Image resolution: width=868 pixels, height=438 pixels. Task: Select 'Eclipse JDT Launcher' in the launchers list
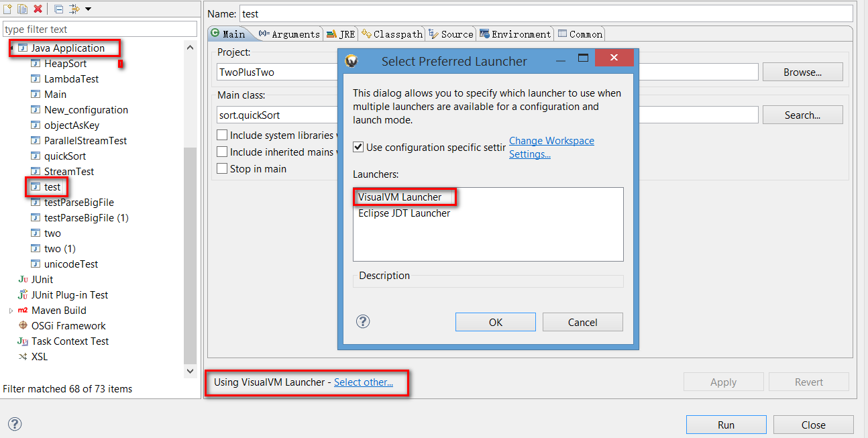404,213
